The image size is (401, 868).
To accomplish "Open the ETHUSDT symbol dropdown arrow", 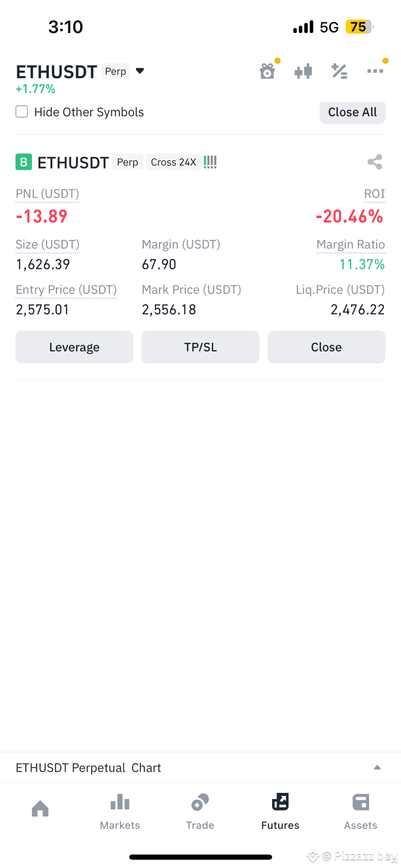I will pos(140,71).
